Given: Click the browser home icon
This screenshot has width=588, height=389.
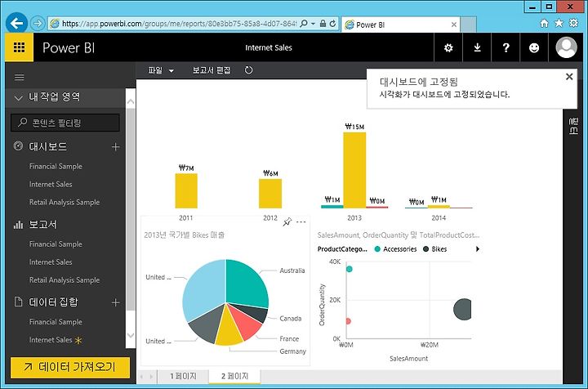Looking at the screenshot, I should pos(544,23).
